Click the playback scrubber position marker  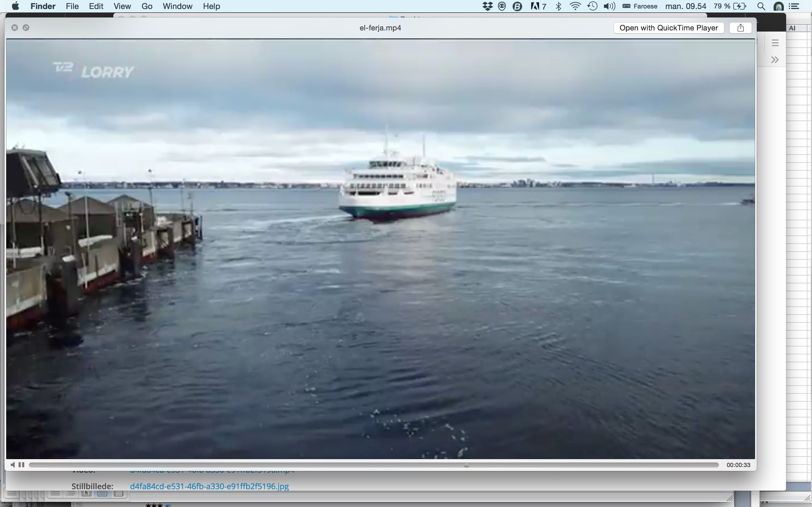[x=466, y=465]
